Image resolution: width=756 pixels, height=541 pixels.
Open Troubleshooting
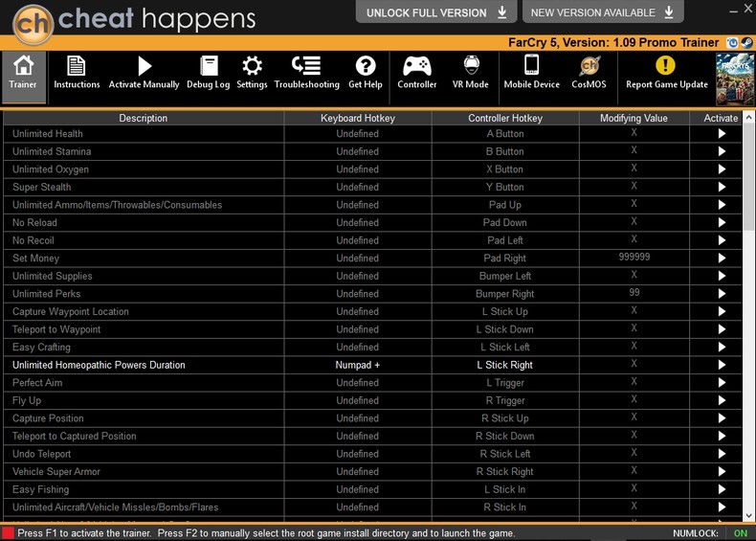coord(306,73)
